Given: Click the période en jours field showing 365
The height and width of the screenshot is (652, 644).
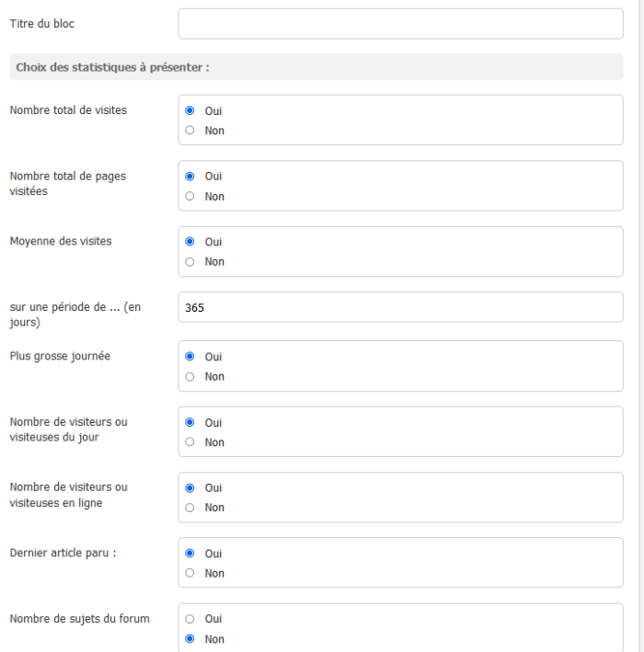Looking at the screenshot, I should pos(400,307).
